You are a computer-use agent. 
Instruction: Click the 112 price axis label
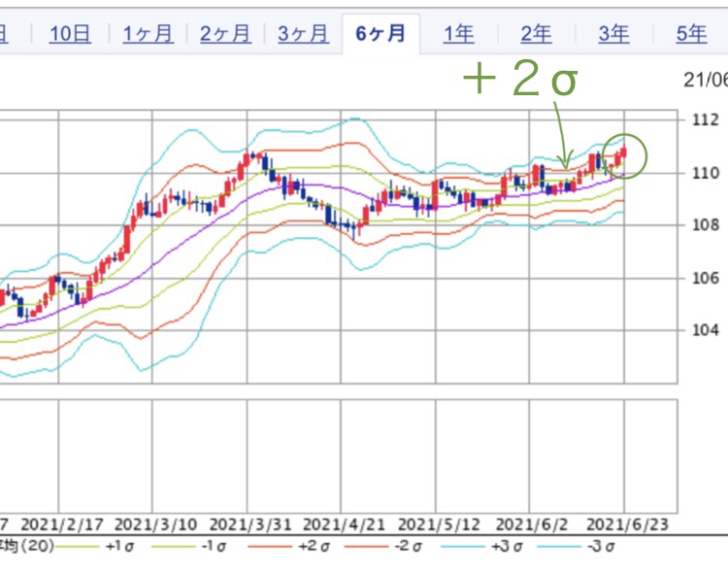705,120
